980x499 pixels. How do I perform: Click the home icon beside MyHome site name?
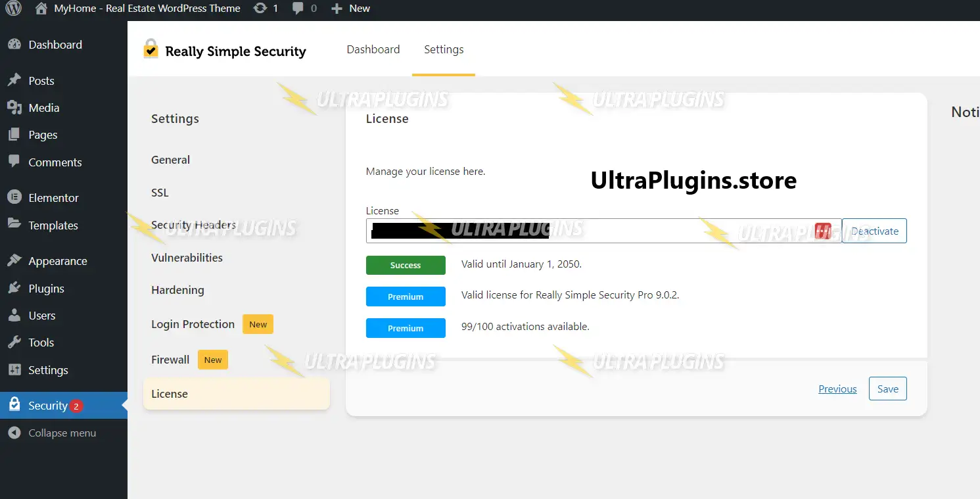click(x=41, y=9)
